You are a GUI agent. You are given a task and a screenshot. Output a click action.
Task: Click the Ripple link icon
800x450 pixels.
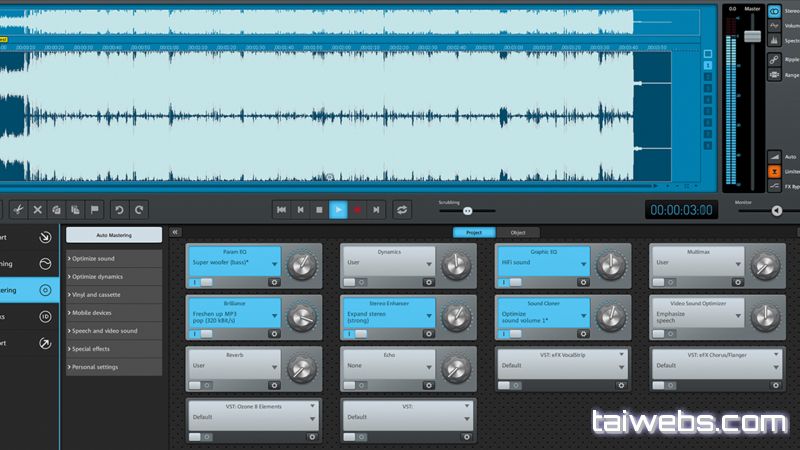click(775, 59)
